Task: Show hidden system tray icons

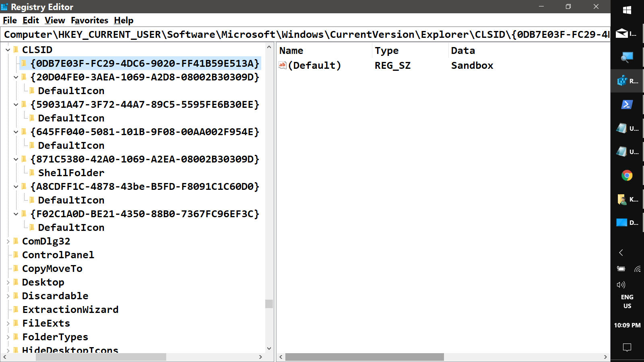Action: pos(621,253)
